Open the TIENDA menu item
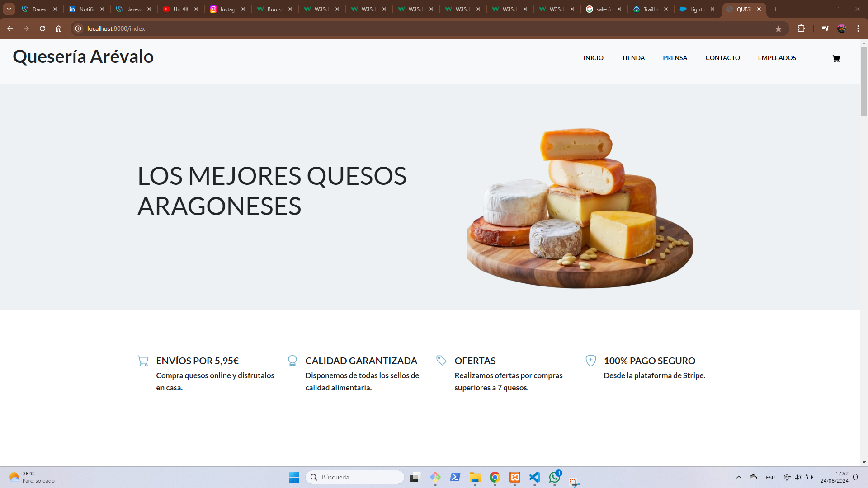Viewport: 868px width, 488px height. tap(633, 58)
